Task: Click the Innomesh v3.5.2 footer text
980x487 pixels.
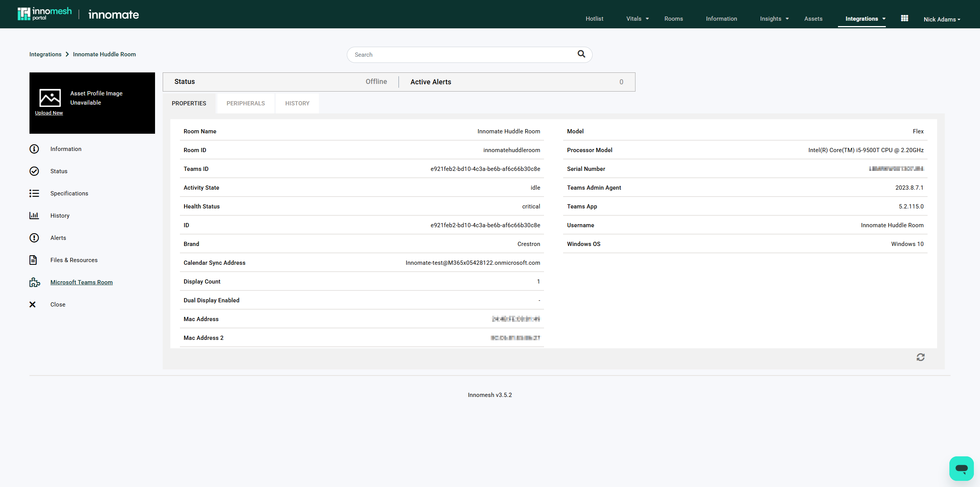Action: pos(490,395)
